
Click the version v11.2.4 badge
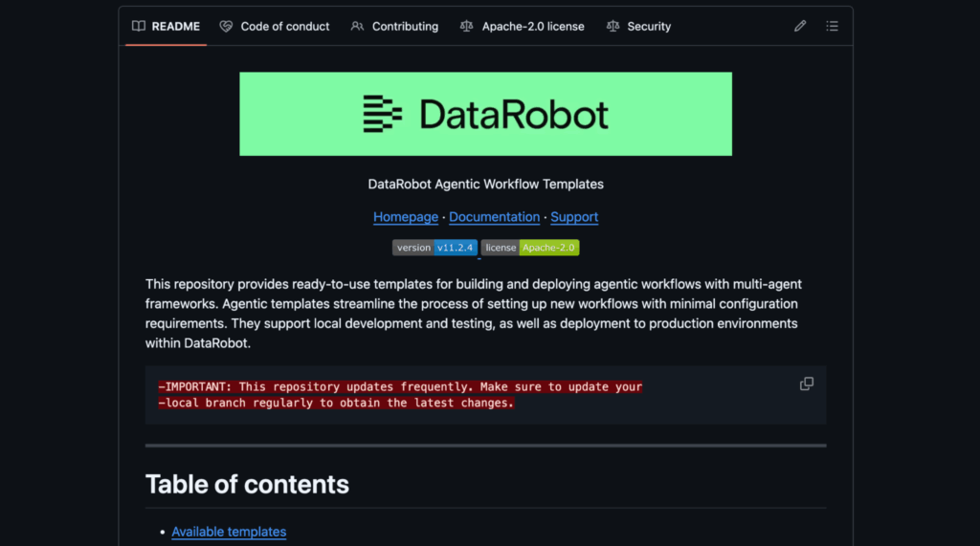(434, 248)
